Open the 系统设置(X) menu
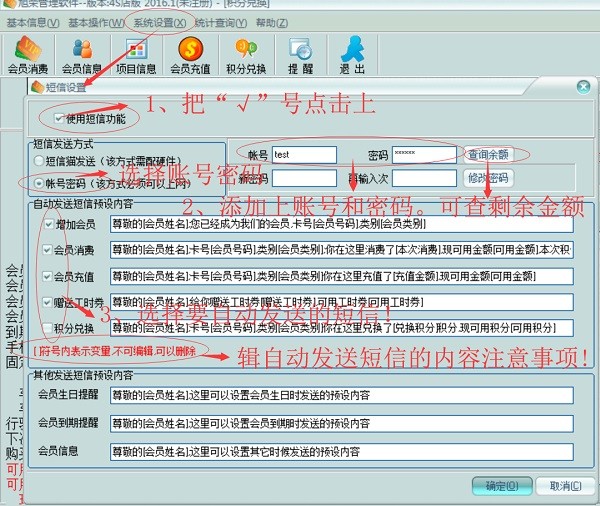The image size is (600, 506). [x=160, y=23]
